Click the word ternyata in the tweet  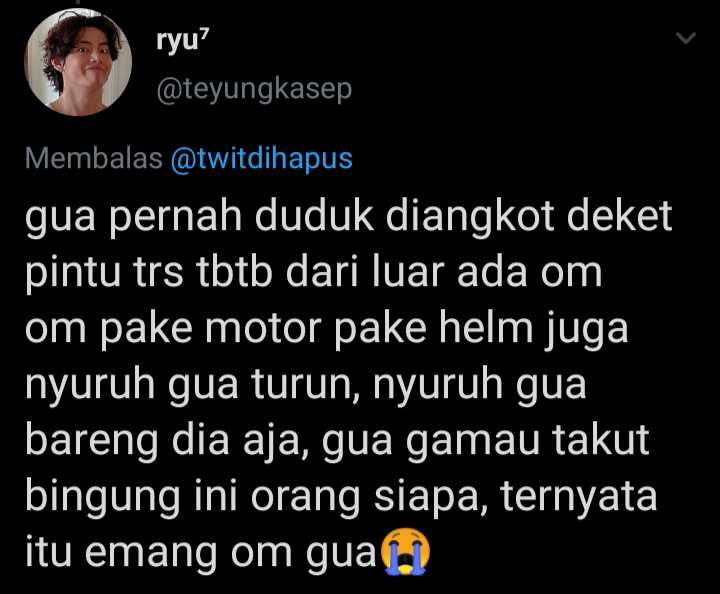579,497
